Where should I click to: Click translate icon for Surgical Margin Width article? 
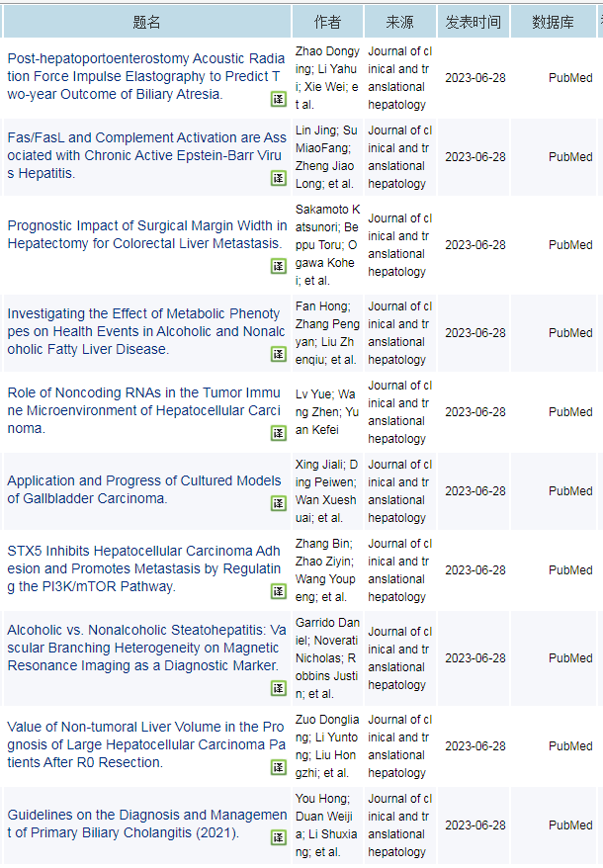pyautogui.click(x=279, y=266)
